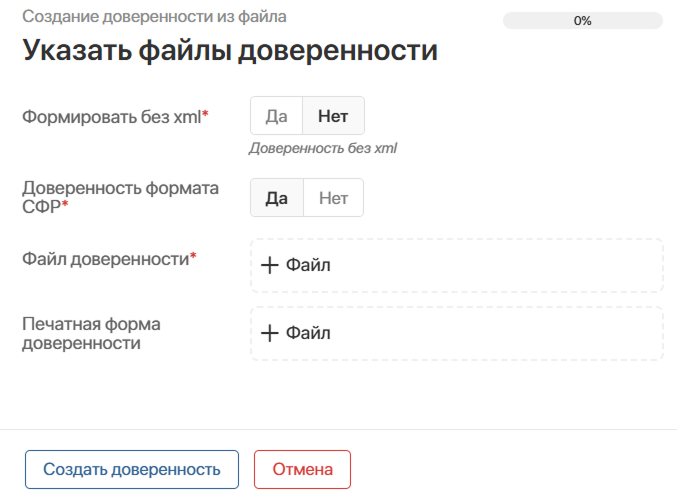This screenshot has width=677, height=497.
Task: Click the plus icon for Печатная форма доверенности
Action: [269, 334]
